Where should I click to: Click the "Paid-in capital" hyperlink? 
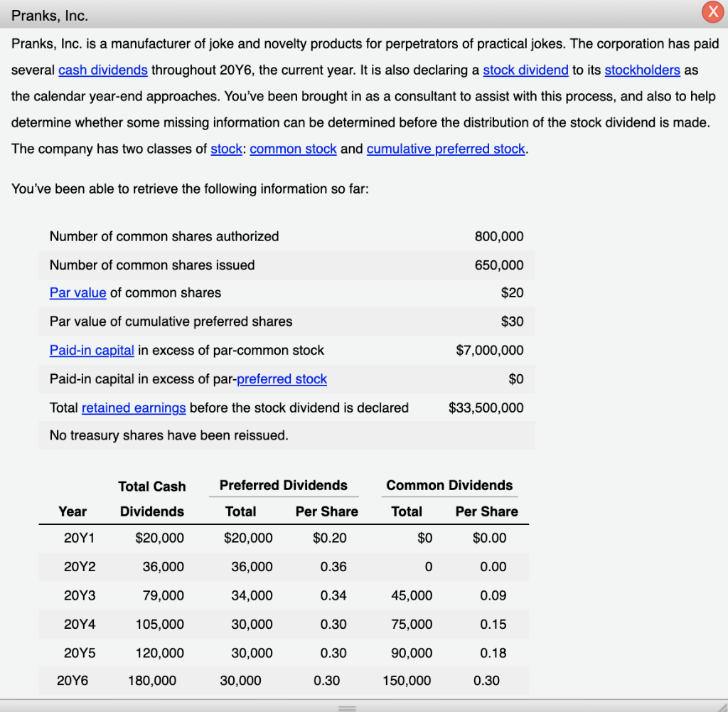tap(91, 350)
